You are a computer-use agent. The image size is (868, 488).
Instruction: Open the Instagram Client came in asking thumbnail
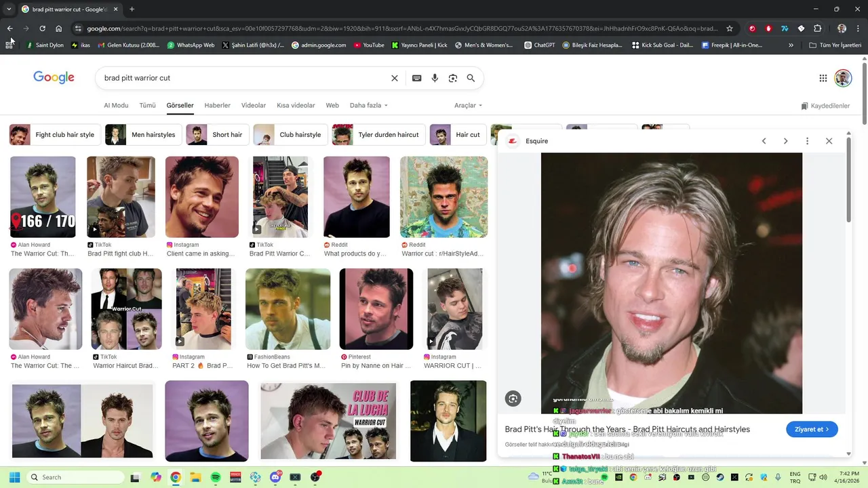point(202,197)
